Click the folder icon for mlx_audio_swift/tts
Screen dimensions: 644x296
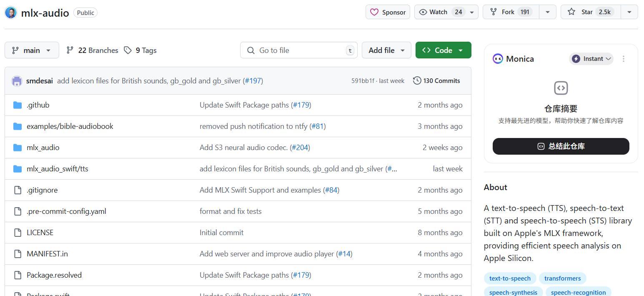tap(18, 169)
